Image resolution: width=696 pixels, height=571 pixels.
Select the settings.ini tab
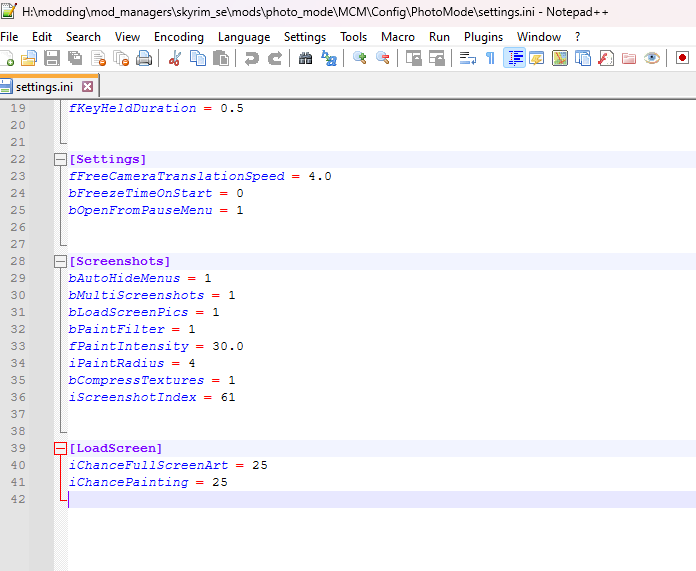point(44,87)
